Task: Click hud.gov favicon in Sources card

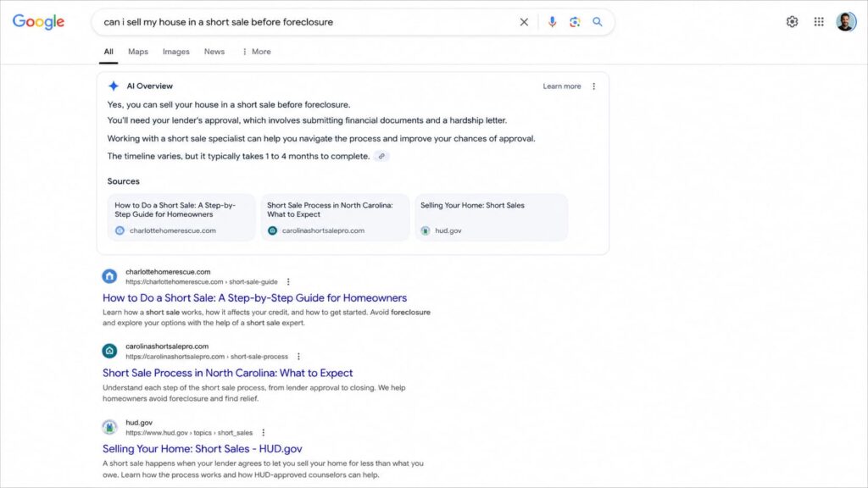Action: tap(426, 230)
